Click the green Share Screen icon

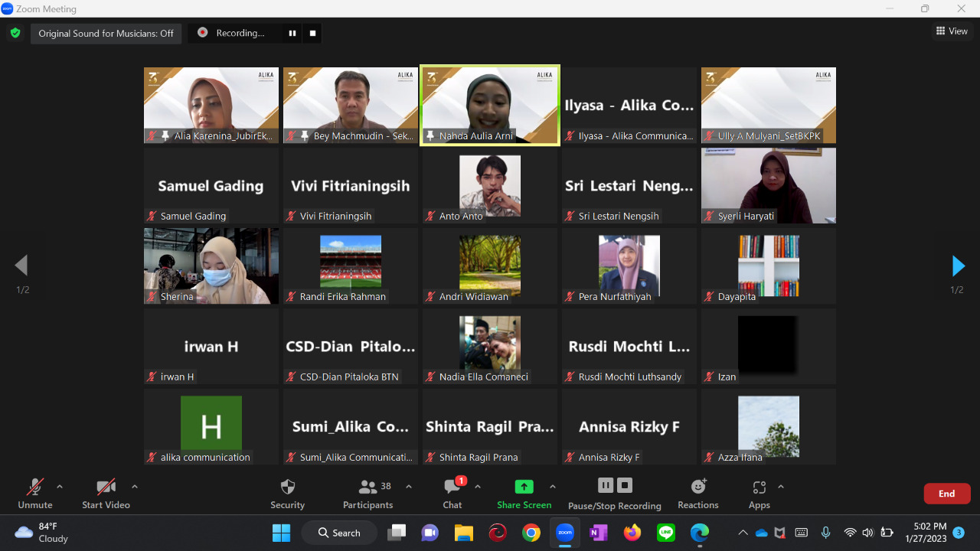point(524,485)
